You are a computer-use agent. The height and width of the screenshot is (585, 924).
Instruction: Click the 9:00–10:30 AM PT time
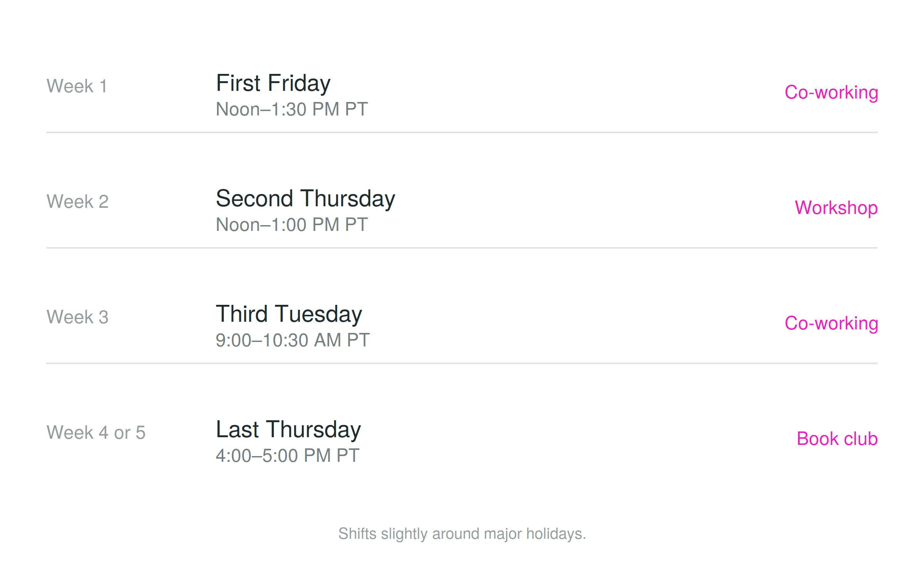click(293, 340)
